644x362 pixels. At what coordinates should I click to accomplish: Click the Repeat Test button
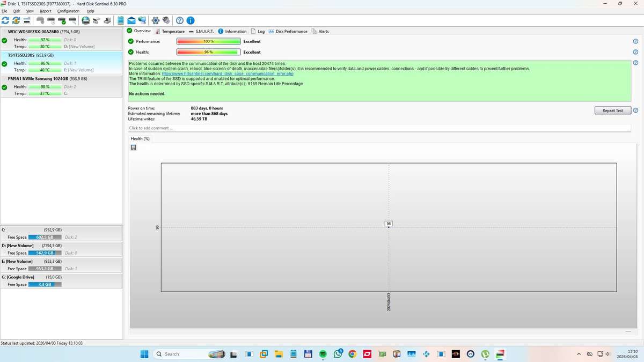(613, 110)
